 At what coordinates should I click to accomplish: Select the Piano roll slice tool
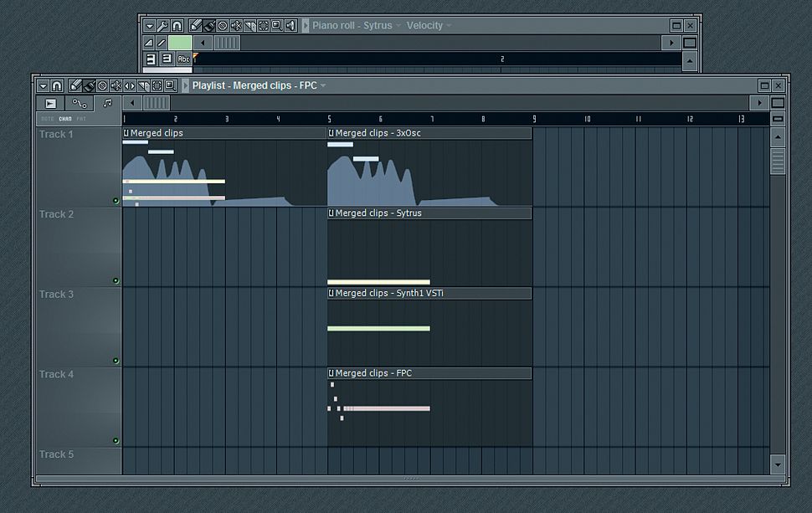(x=249, y=25)
